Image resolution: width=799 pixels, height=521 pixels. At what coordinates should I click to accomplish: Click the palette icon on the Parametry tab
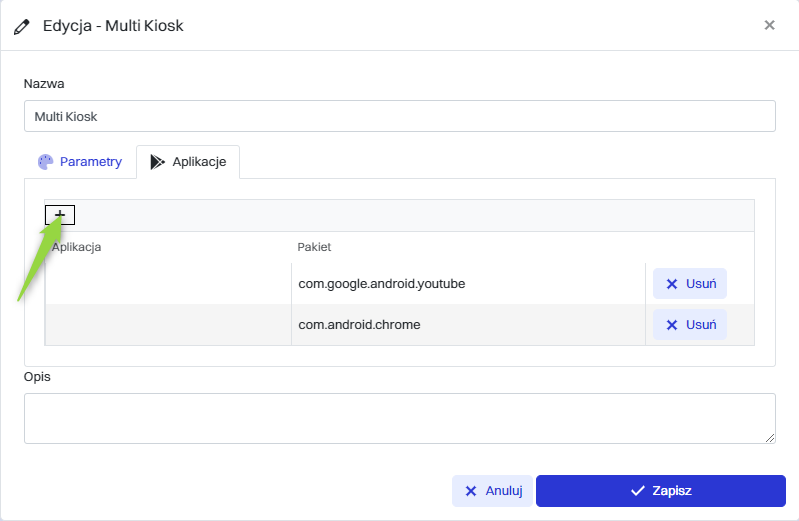point(44,162)
